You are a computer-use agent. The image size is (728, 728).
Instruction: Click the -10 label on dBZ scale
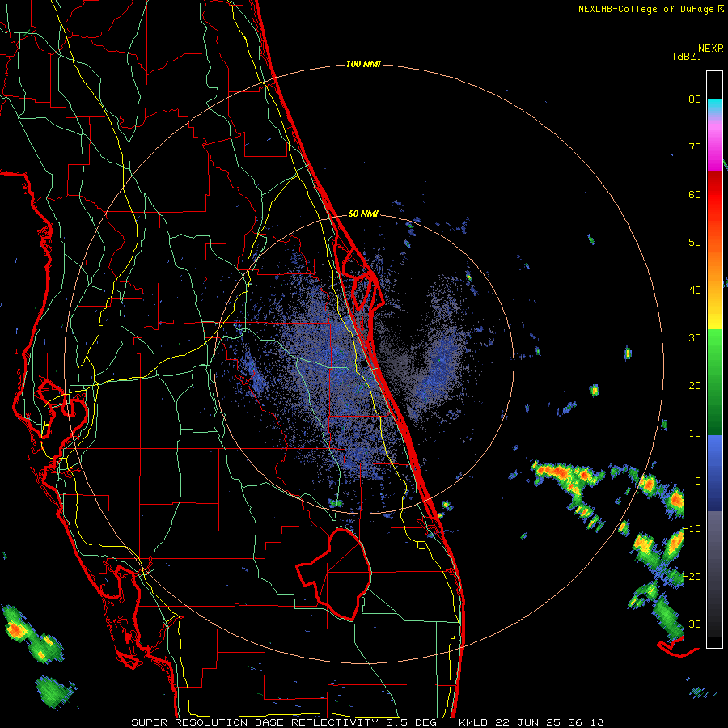692,529
